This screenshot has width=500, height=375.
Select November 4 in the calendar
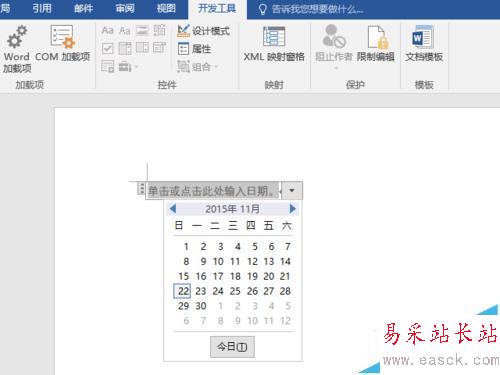pos(237,247)
